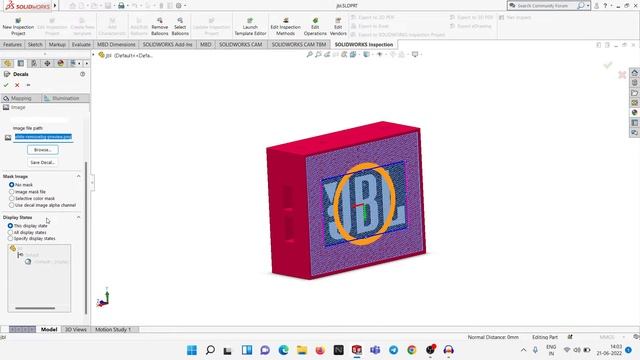Open Display Style cube in view toolbar

pyautogui.click(x=367, y=54)
